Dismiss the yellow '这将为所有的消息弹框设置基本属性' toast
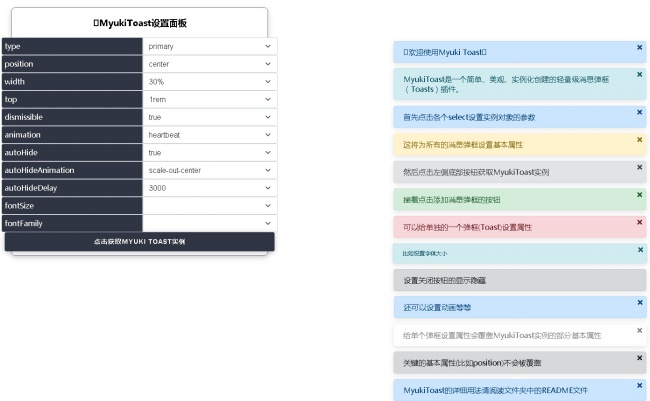The height and width of the screenshot is (401, 650). [x=639, y=140]
